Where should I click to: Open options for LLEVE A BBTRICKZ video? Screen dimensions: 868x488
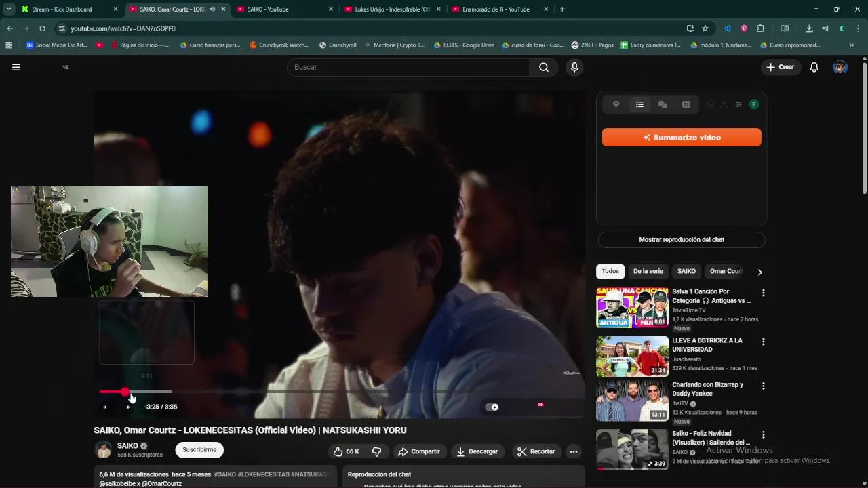click(764, 342)
